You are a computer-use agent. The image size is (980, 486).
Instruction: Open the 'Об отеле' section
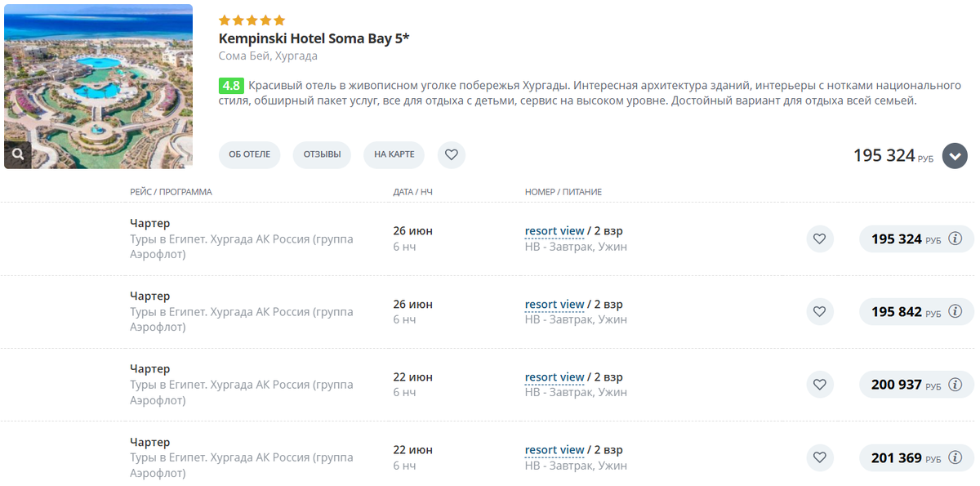pyautogui.click(x=249, y=154)
